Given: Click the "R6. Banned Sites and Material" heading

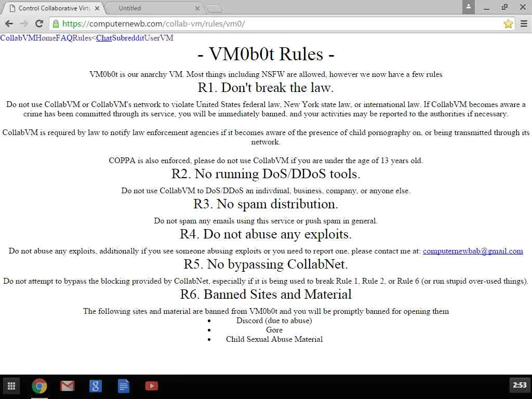Looking at the screenshot, I should point(266,294).
